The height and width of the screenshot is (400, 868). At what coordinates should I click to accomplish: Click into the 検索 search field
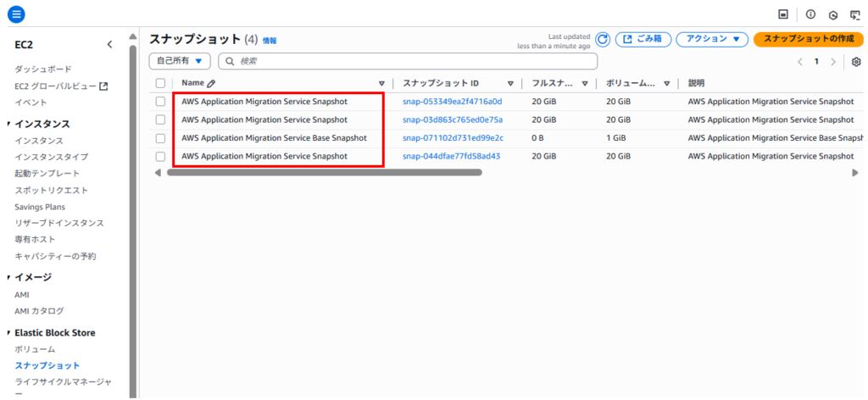tap(408, 61)
